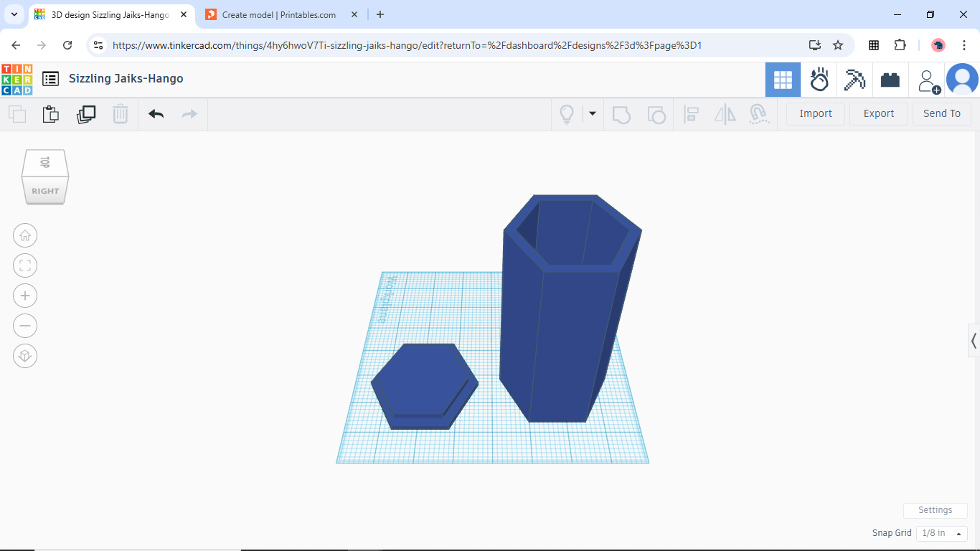The image size is (980, 551).
Task: Click the Cruise tool icon
Action: pos(758,114)
